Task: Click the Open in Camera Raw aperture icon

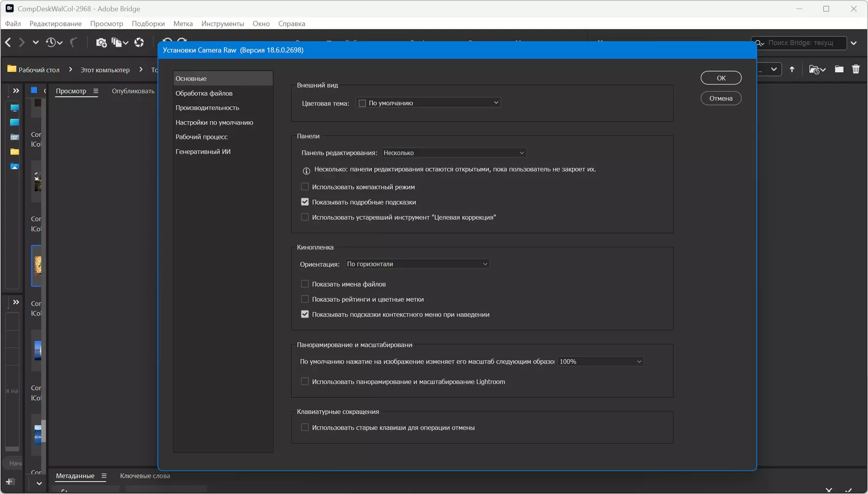Action: coord(139,43)
